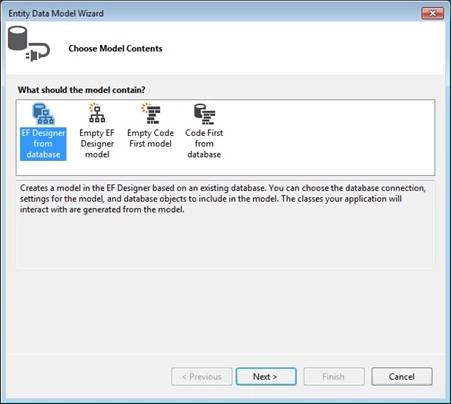Go to the next wizard step
The height and width of the screenshot is (404, 451).
tap(266, 377)
